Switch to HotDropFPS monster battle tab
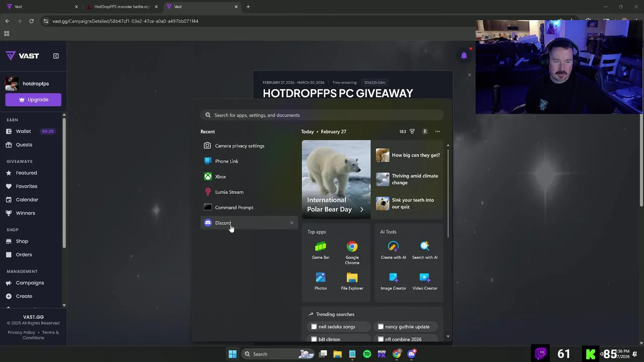The height and width of the screenshot is (362, 644). (122, 7)
